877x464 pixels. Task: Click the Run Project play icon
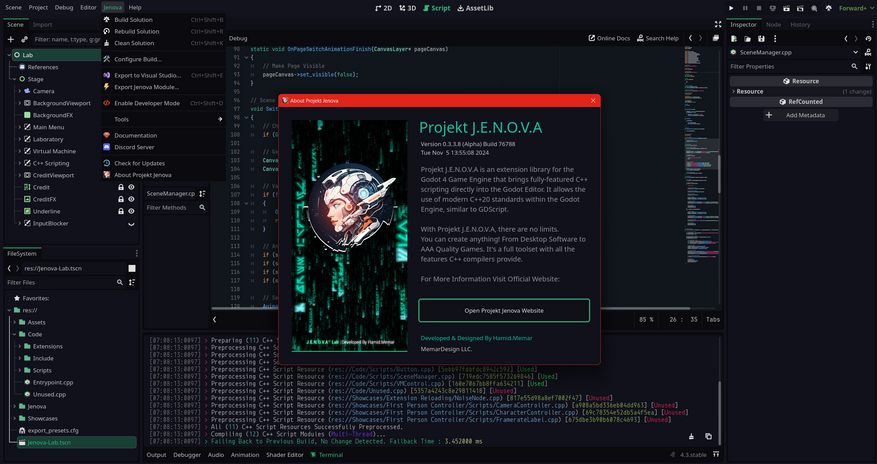tap(731, 7)
